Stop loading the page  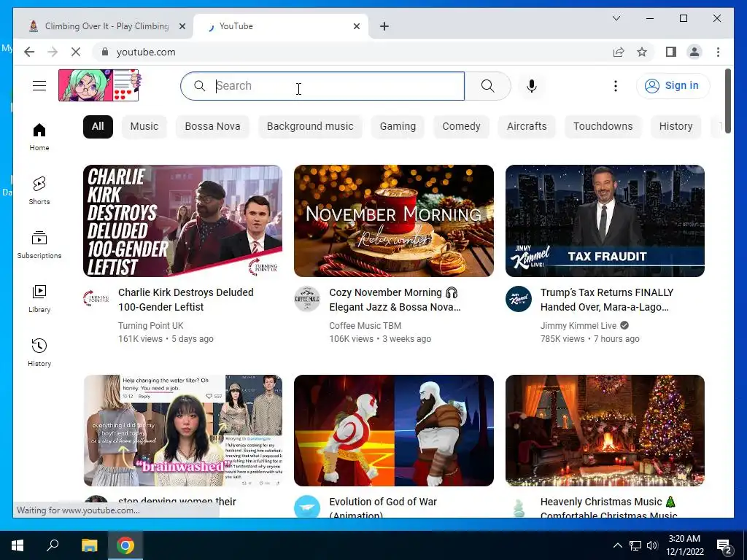(x=76, y=52)
